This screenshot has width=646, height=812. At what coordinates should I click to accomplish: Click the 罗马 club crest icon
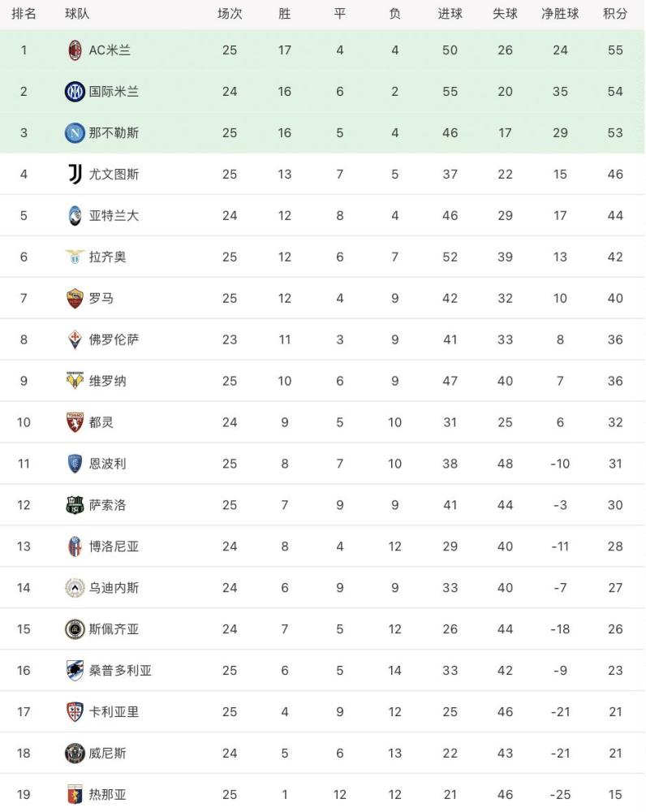[x=75, y=298]
